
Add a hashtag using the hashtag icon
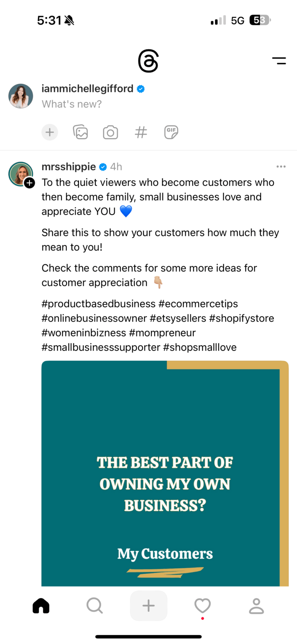pyautogui.click(x=141, y=132)
